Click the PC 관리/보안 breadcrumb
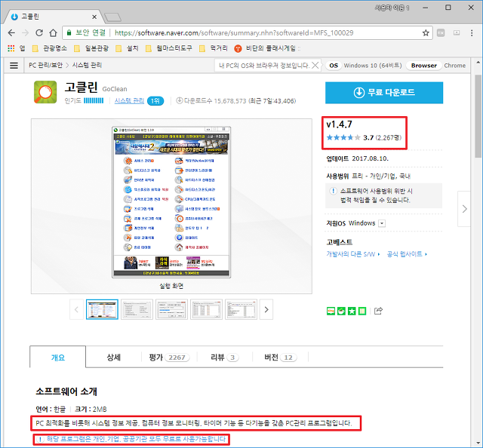Viewport: 483px width, 448px height. pyautogui.click(x=45, y=66)
